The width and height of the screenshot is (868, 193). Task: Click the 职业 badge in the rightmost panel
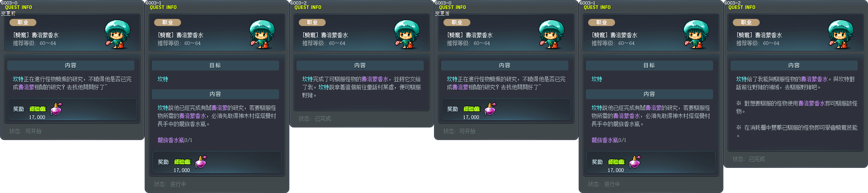point(746,22)
